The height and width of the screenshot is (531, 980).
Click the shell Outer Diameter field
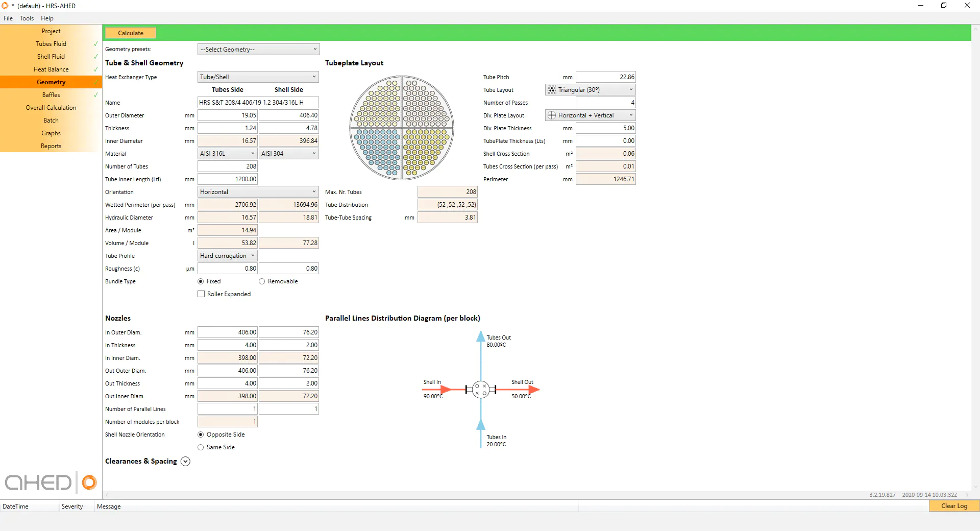pyautogui.click(x=289, y=115)
